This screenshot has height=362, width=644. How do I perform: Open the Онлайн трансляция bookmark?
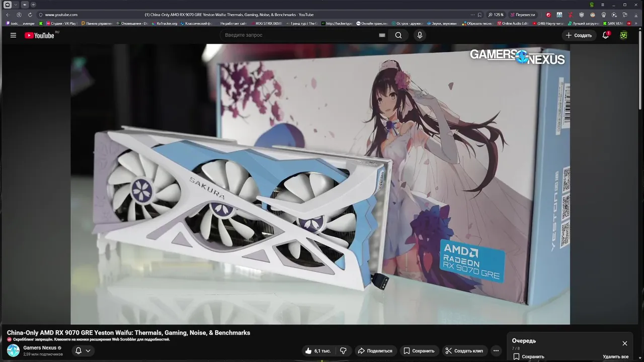click(372, 23)
